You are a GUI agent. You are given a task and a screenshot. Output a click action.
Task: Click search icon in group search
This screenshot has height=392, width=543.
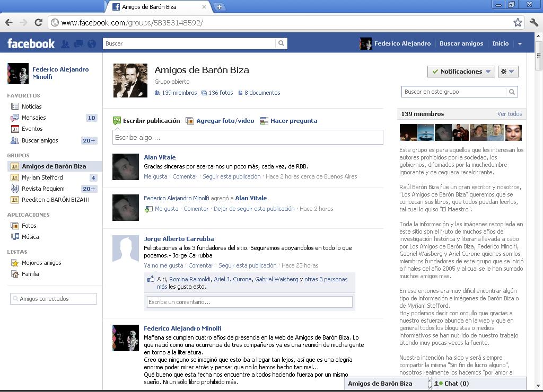click(x=512, y=92)
